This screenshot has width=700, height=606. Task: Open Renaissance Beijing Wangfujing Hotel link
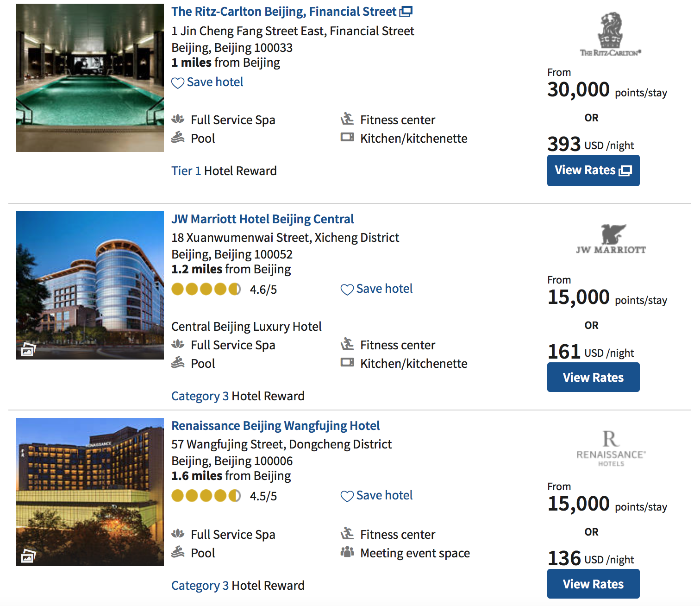coord(275,426)
